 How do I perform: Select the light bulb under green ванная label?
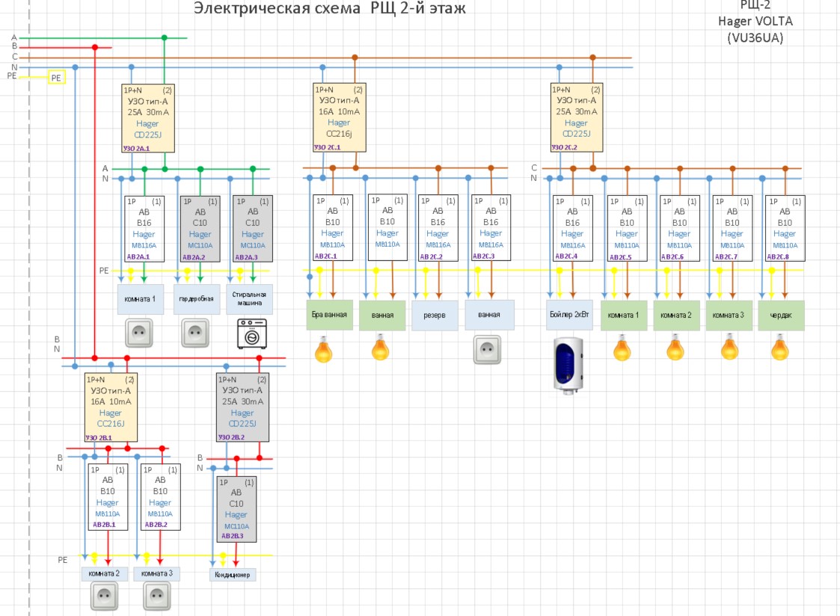coord(380,348)
